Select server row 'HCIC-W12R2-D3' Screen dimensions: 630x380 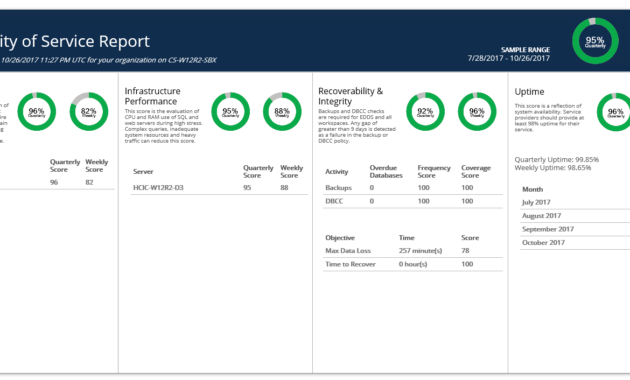pos(219,188)
